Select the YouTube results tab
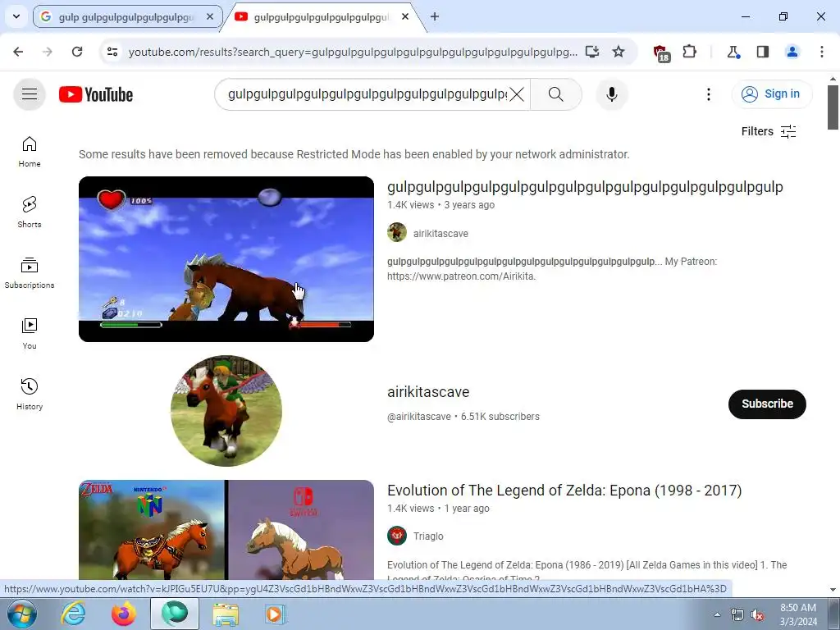The width and height of the screenshot is (840, 630). coord(321,17)
